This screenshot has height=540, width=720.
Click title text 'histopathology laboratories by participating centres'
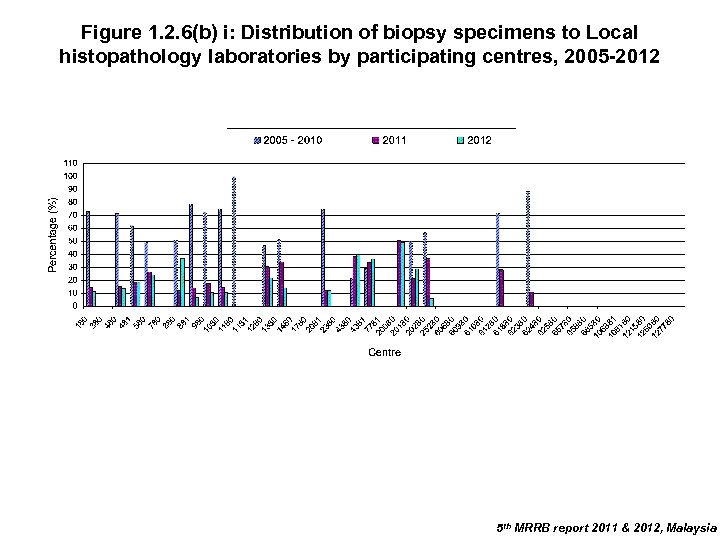[307, 56]
